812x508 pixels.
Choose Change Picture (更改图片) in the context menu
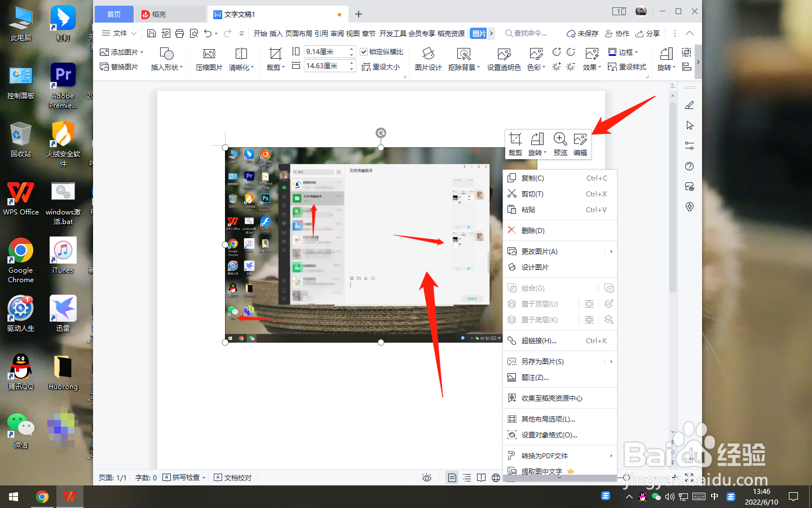[x=559, y=251]
